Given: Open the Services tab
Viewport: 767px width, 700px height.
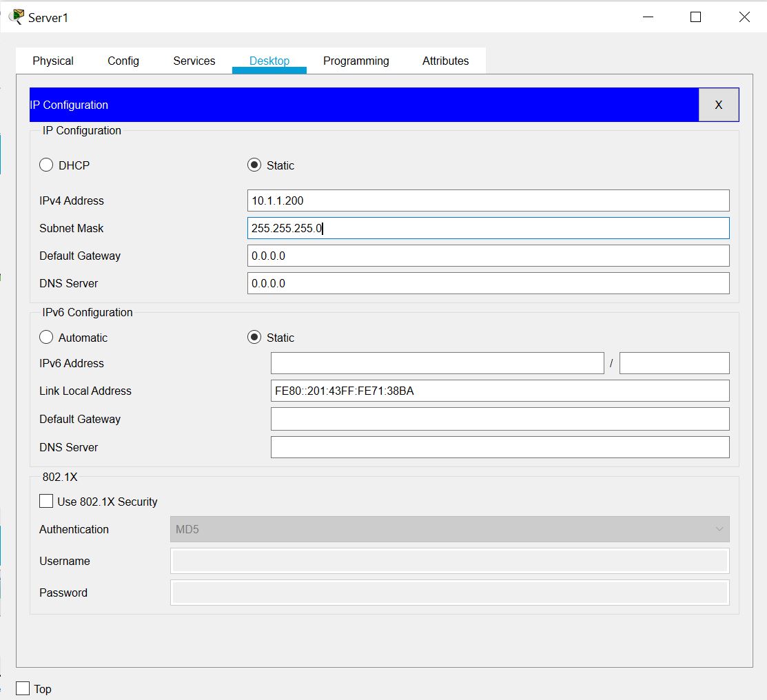Looking at the screenshot, I should [x=194, y=61].
